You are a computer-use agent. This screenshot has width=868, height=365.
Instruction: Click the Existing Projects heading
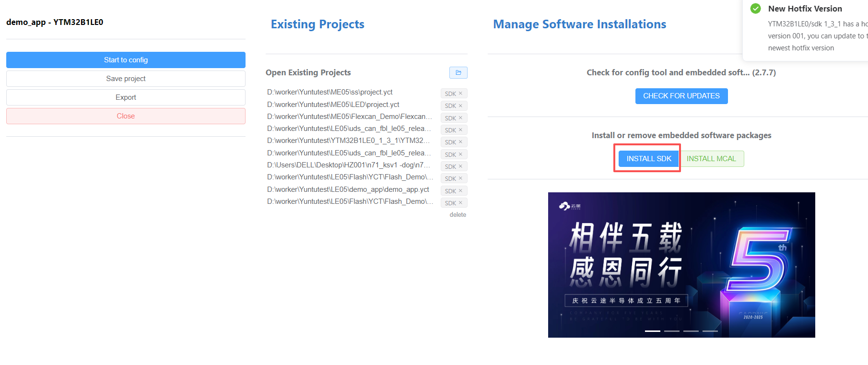317,24
